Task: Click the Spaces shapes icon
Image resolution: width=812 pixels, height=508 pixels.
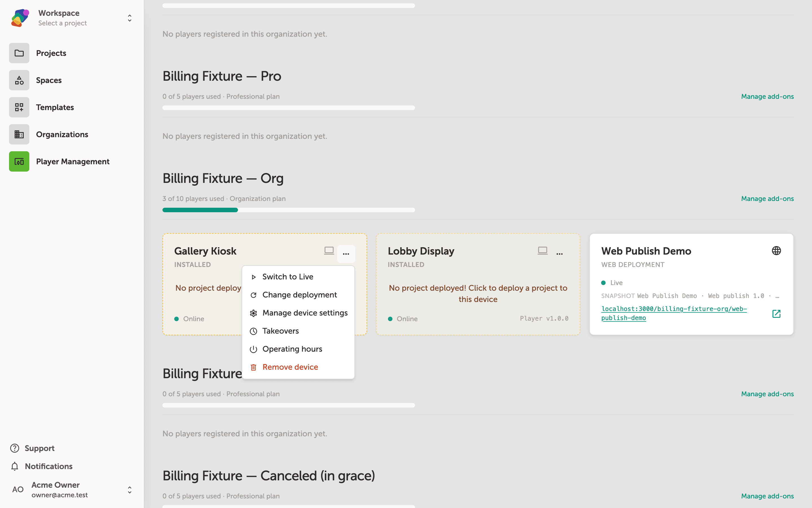Action: (19, 80)
